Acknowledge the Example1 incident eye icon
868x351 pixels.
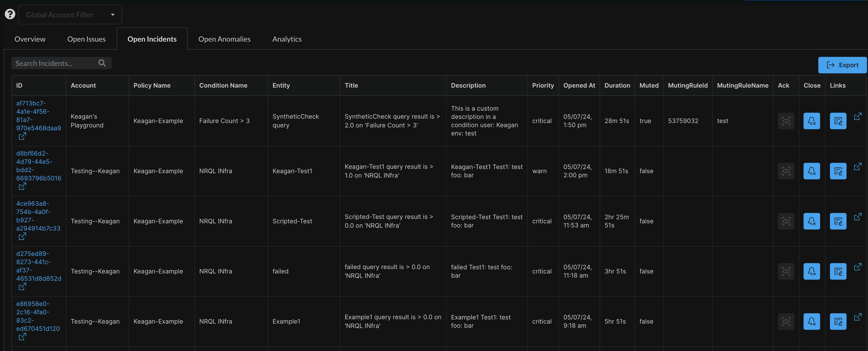tap(786, 321)
